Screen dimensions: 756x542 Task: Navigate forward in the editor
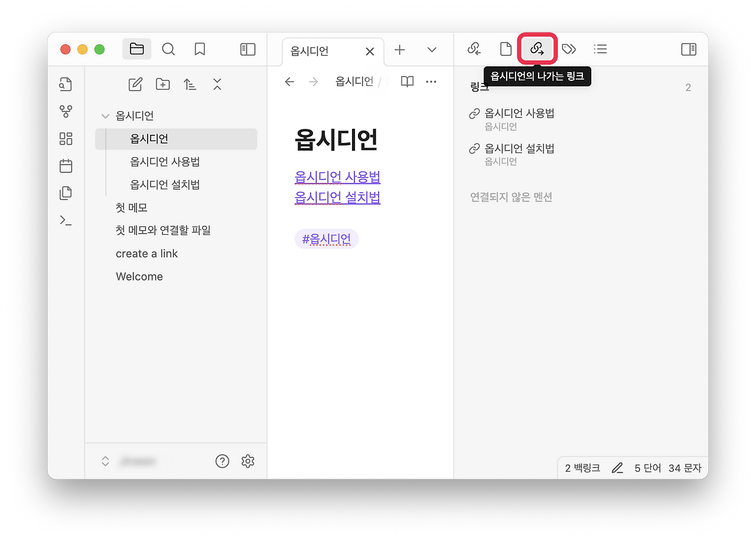[314, 82]
